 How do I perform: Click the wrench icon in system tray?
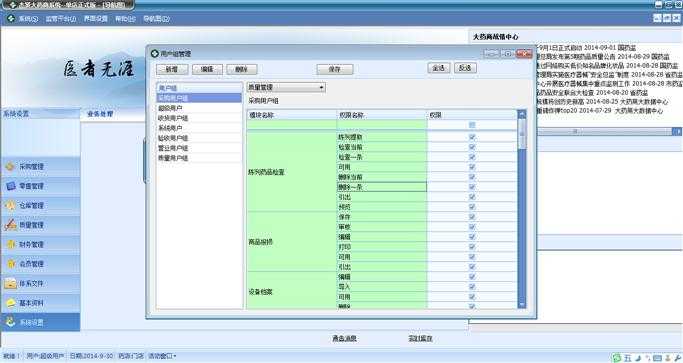point(677,358)
